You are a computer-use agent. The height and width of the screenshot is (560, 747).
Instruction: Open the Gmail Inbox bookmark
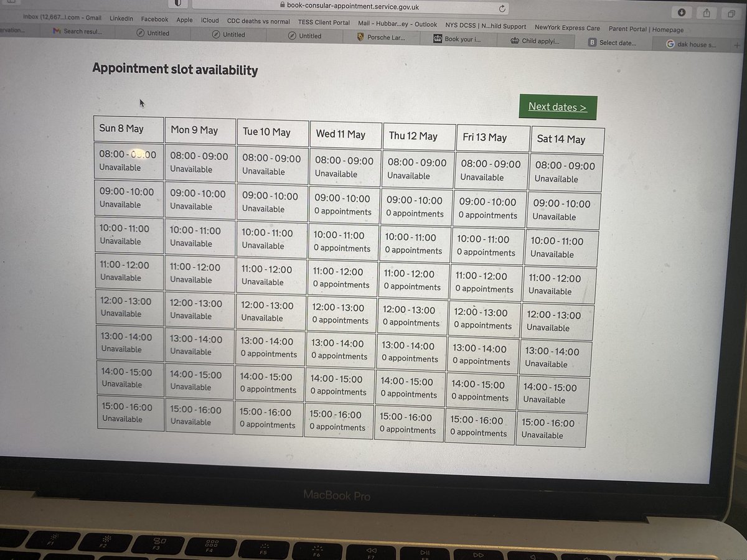click(62, 18)
